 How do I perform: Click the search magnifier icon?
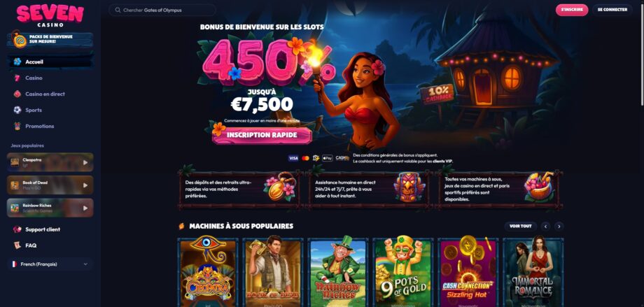[x=118, y=10]
